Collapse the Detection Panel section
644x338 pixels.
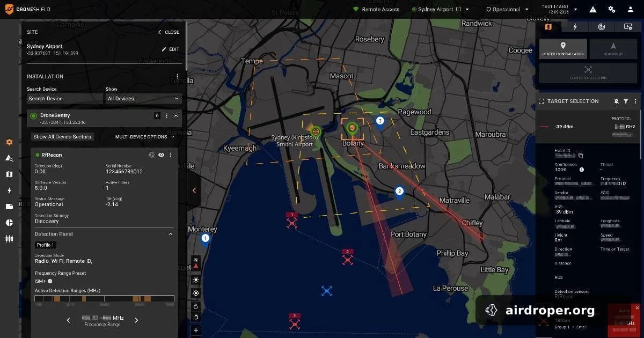tap(171, 234)
